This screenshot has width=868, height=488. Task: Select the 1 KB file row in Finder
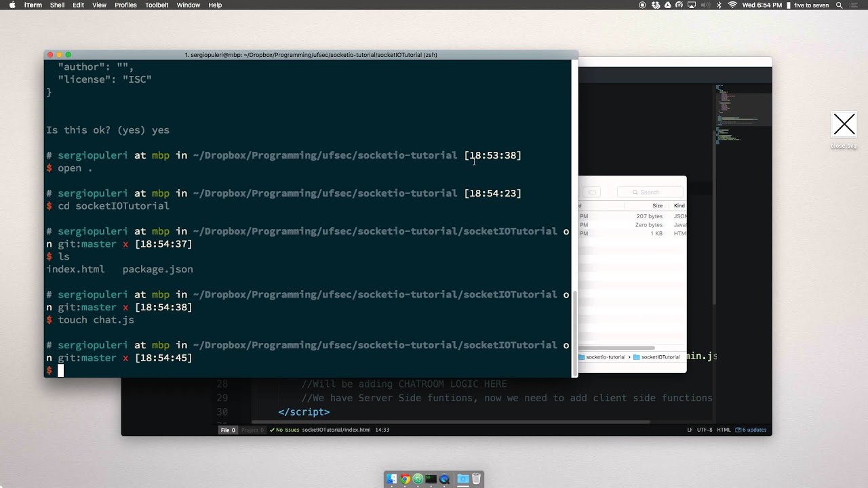(x=632, y=233)
